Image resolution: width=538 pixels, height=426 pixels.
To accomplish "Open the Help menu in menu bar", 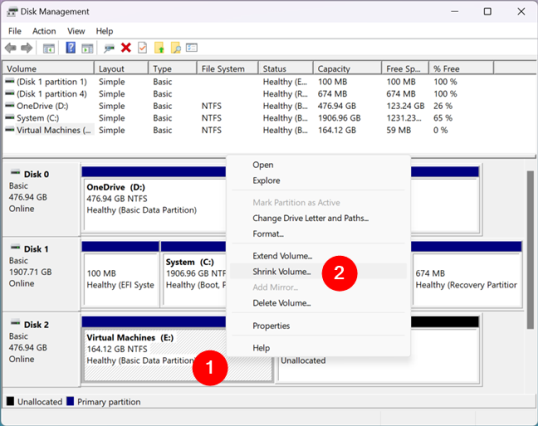I will pyautogui.click(x=104, y=31).
